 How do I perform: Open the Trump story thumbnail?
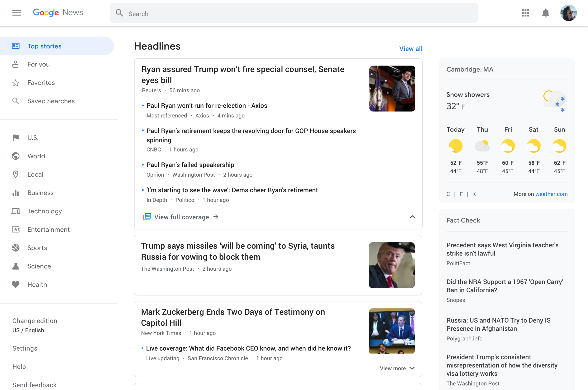click(392, 265)
